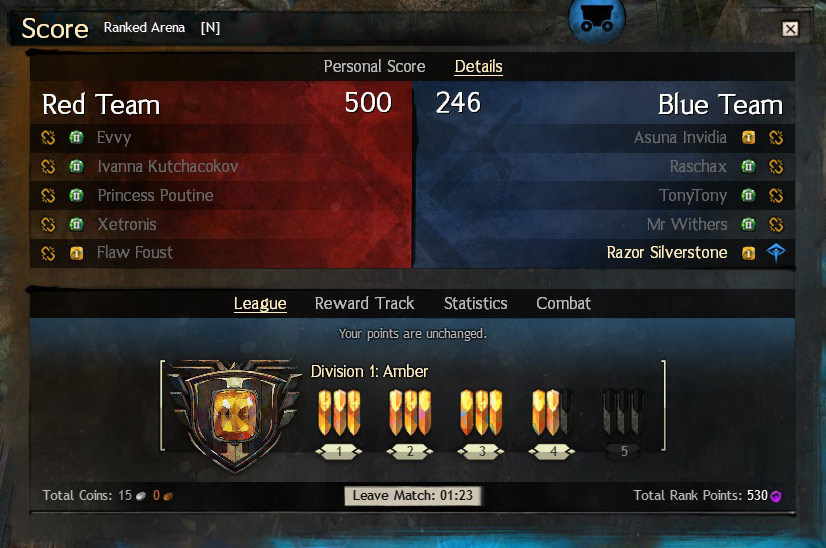Click the blue commander icon next to Razor Silverstone
The height and width of the screenshot is (548, 826).
point(776,252)
